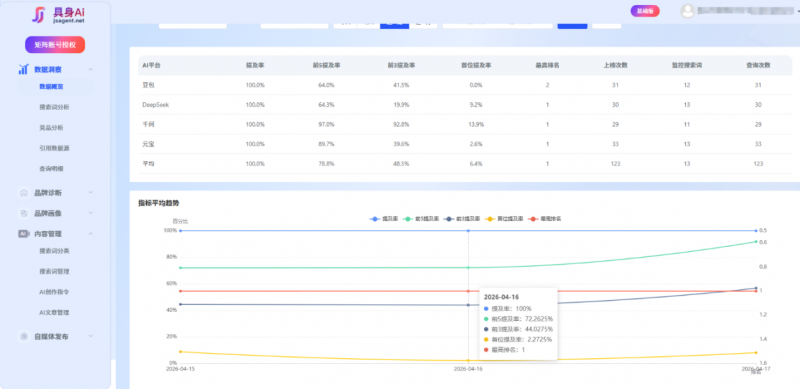Click the blurred username in header
800x389 pixels.
[x=745, y=10]
